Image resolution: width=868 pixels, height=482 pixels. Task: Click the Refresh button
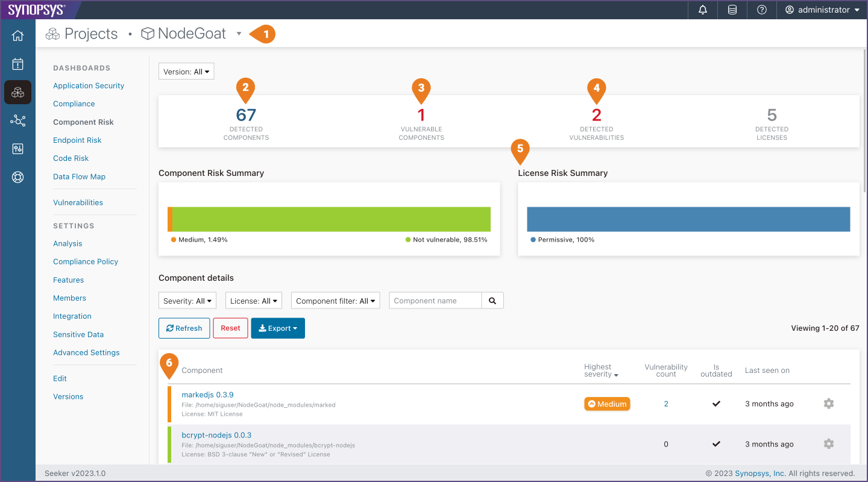184,328
